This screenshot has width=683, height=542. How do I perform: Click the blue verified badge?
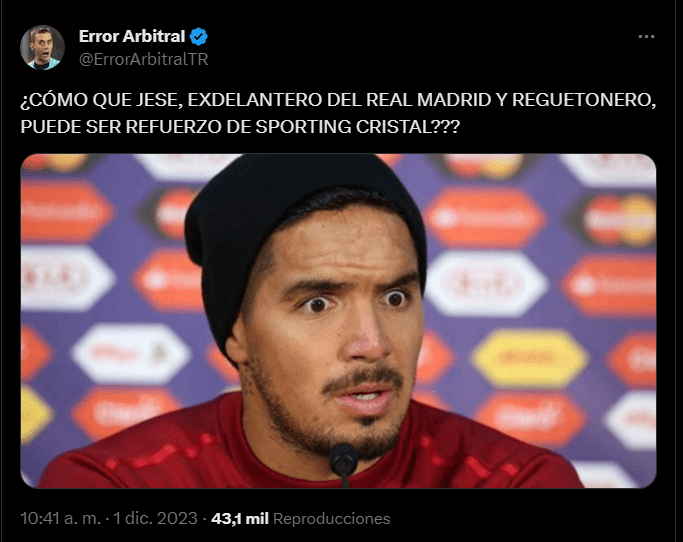(x=199, y=37)
